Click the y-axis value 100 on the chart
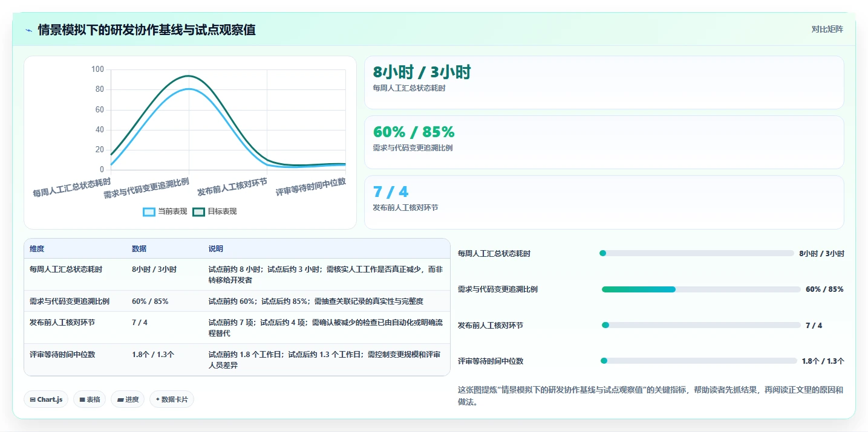 (97, 69)
